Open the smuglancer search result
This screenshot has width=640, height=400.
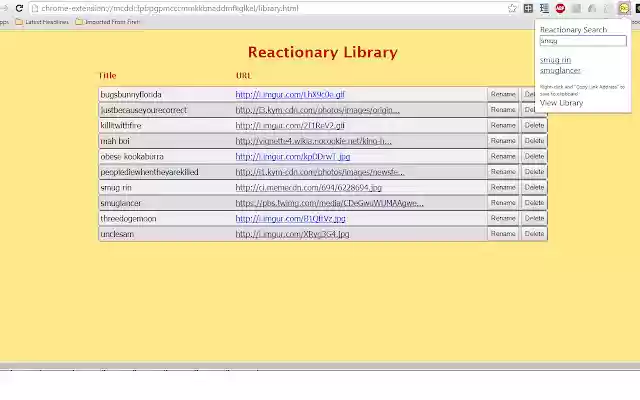pos(560,70)
